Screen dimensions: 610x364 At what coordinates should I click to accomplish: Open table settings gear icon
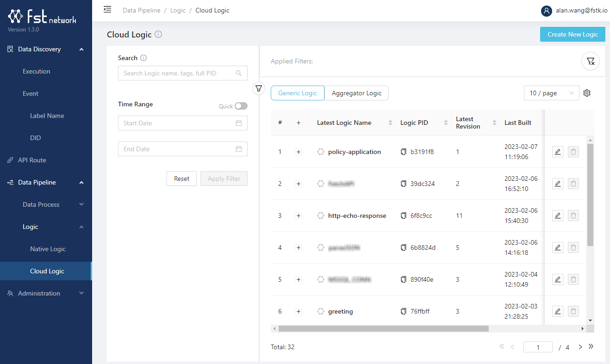[587, 93]
